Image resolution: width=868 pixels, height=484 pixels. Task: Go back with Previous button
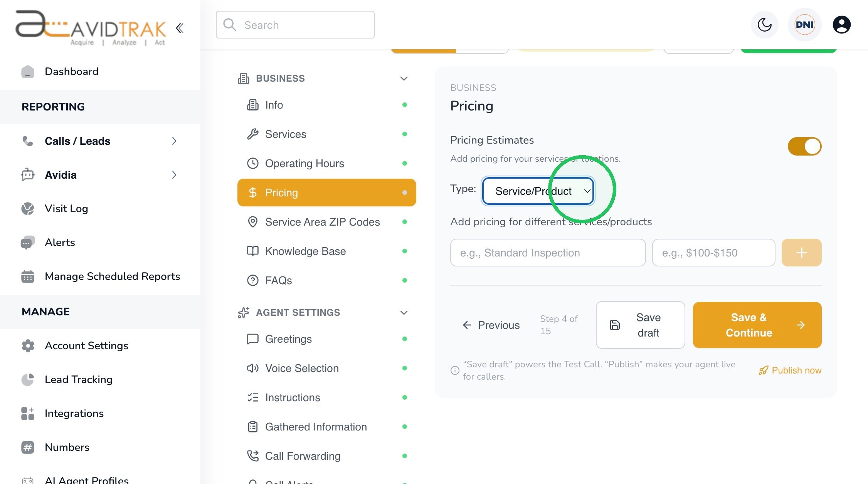[x=491, y=325]
